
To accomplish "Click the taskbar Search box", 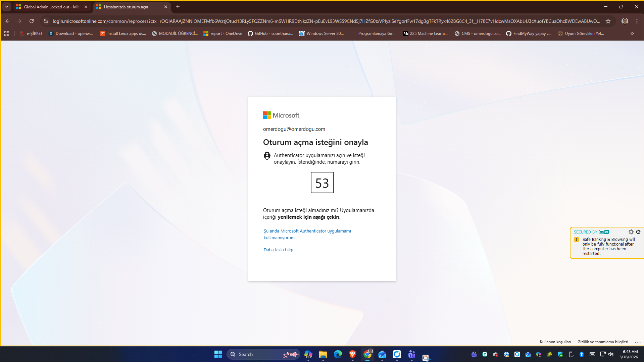I will tap(263, 354).
